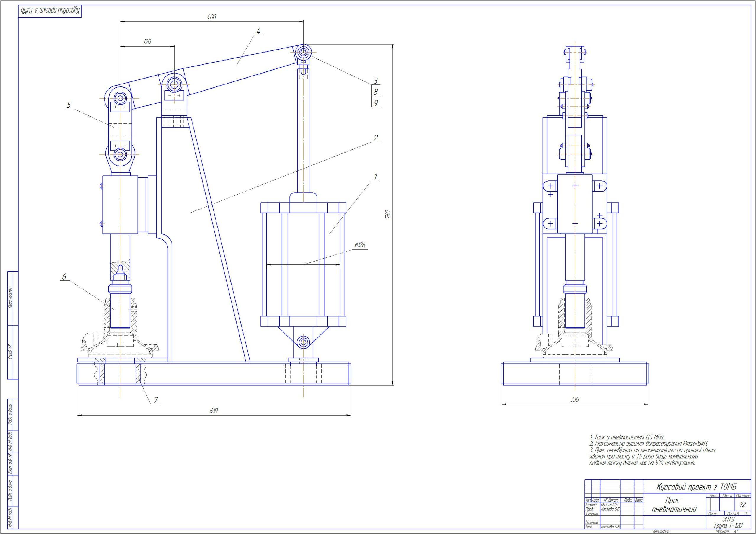
Task: Select the ø126 cylinder diameter label
Action: pos(360,245)
